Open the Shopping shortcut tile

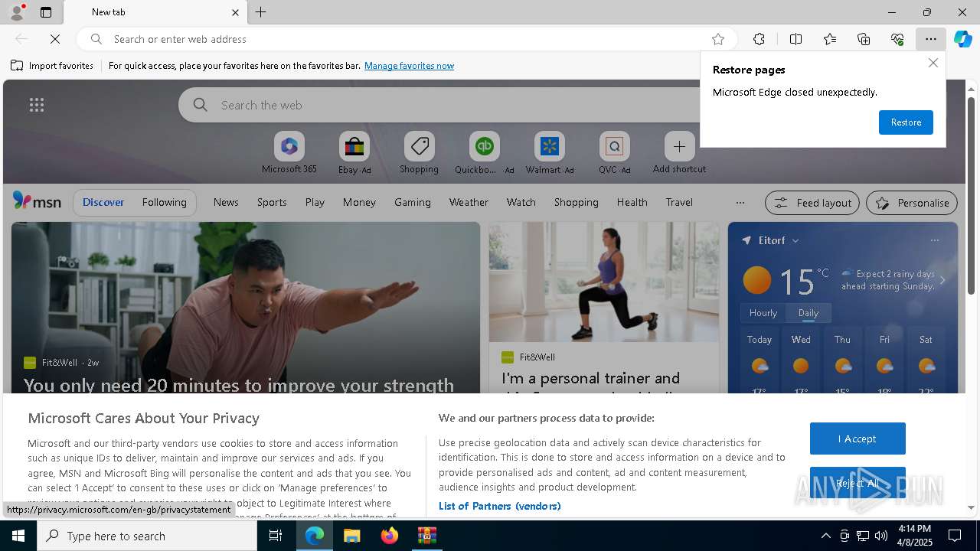pyautogui.click(x=419, y=153)
